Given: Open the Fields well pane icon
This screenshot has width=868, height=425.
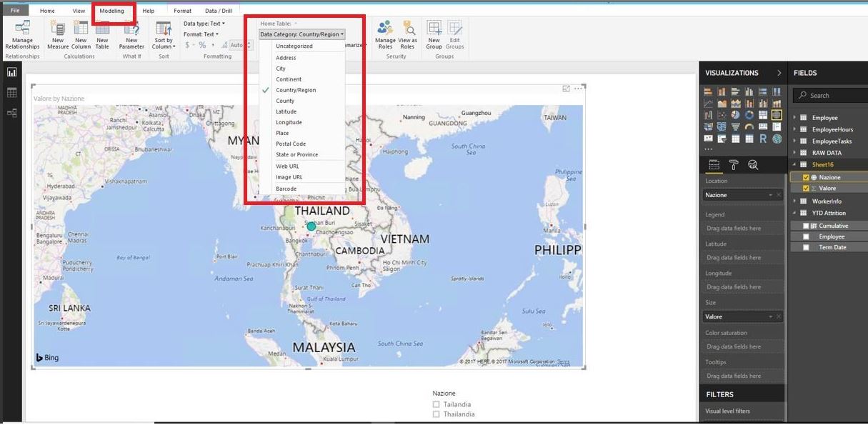Looking at the screenshot, I should click(x=714, y=165).
